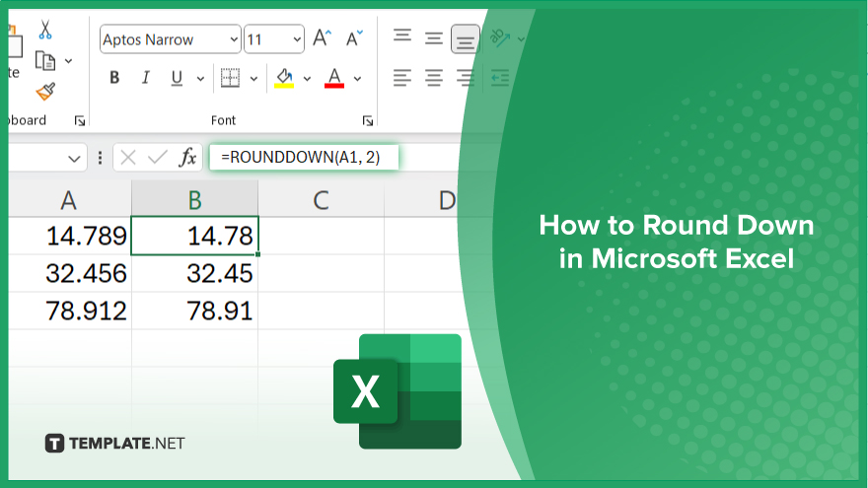
Task: Select Bottom Align icon
Action: pos(466,39)
